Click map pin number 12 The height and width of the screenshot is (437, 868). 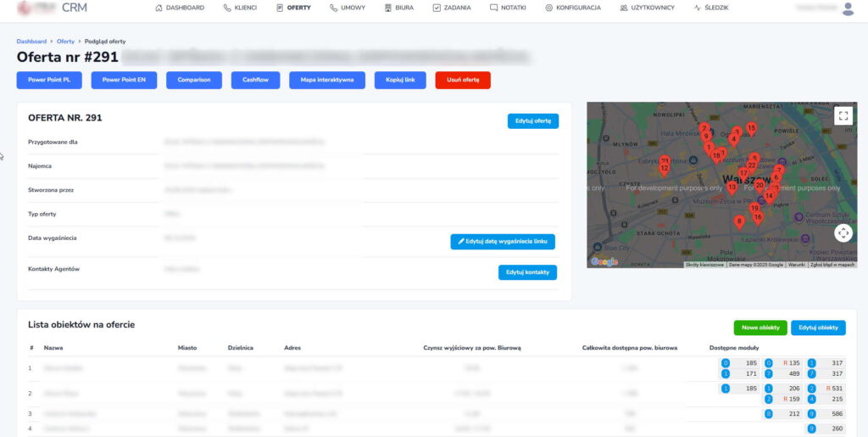665,168
